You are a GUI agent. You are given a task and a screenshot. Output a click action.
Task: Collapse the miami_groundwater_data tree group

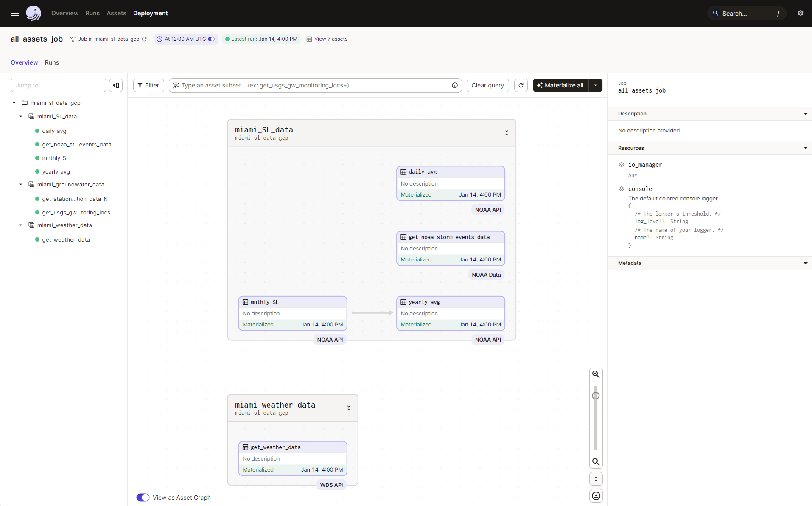coord(21,184)
